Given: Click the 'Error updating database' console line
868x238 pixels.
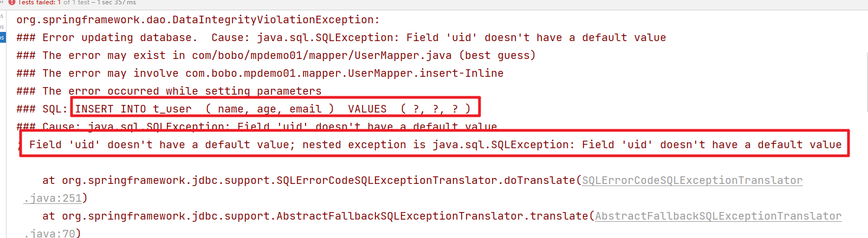Looking at the screenshot, I should click(341, 38).
